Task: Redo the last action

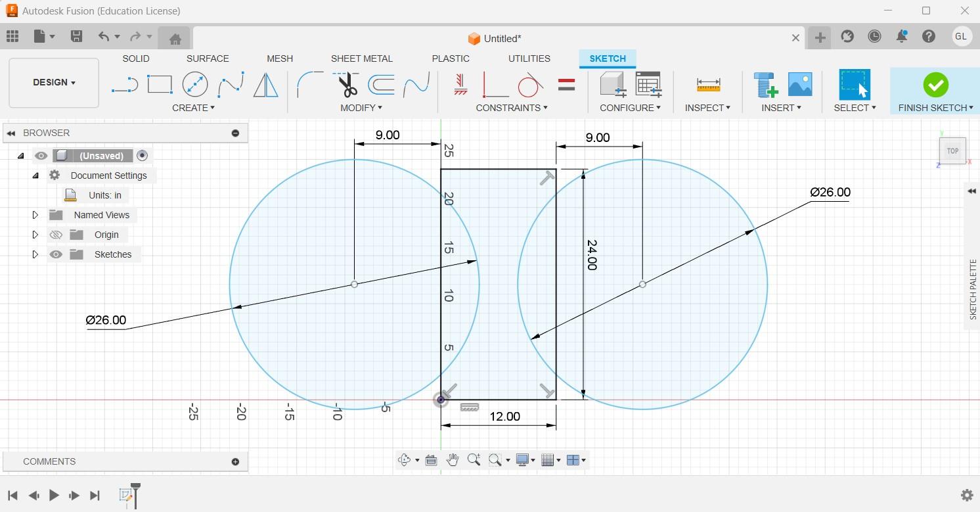Action: pos(136,36)
